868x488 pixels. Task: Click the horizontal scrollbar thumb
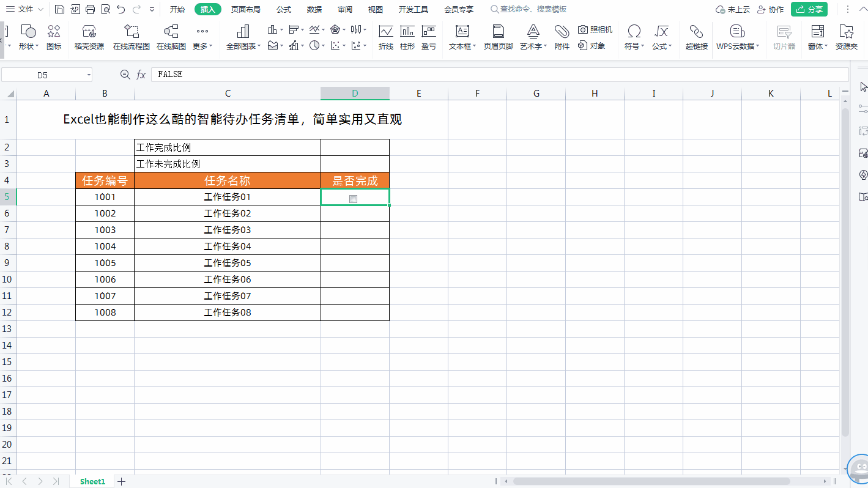click(x=651, y=481)
